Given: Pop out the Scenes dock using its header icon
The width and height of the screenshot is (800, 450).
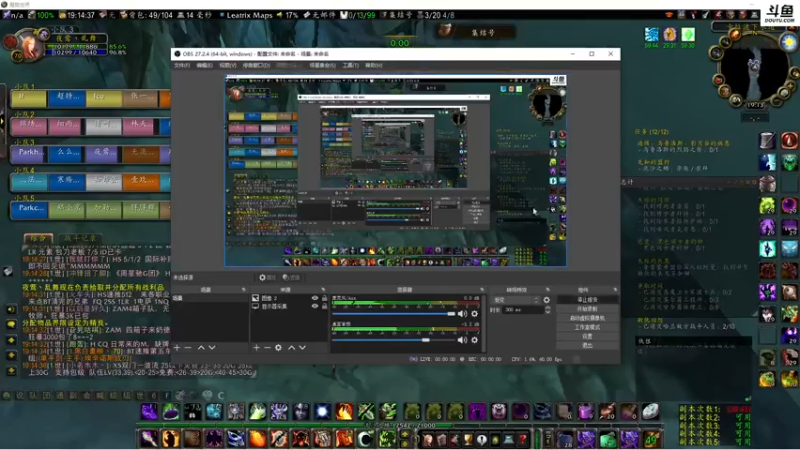Looking at the screenshot, I should pos(243,290).
